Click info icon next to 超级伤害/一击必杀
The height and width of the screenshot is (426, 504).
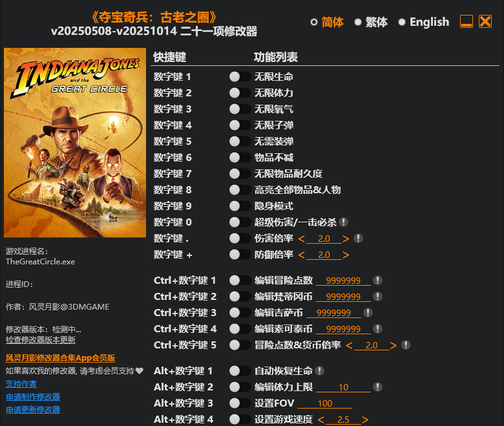344,222
